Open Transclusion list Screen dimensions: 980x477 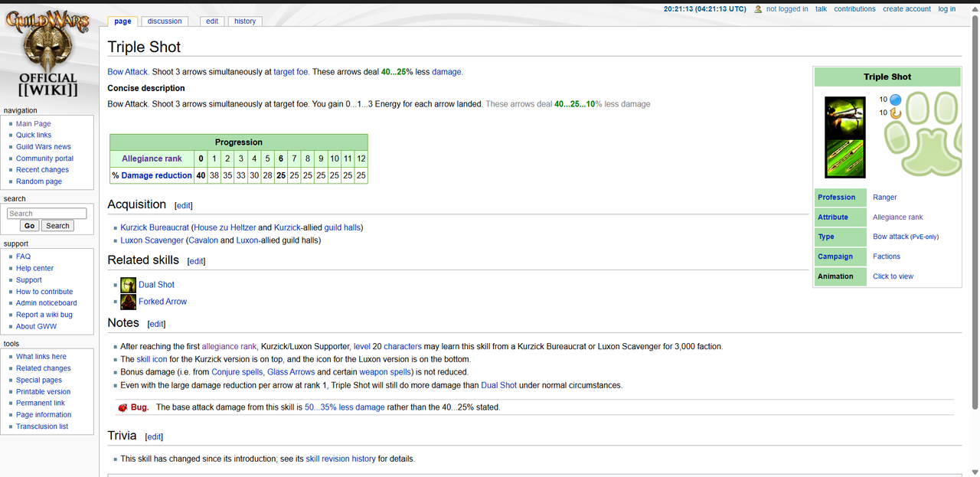(42, 426)
